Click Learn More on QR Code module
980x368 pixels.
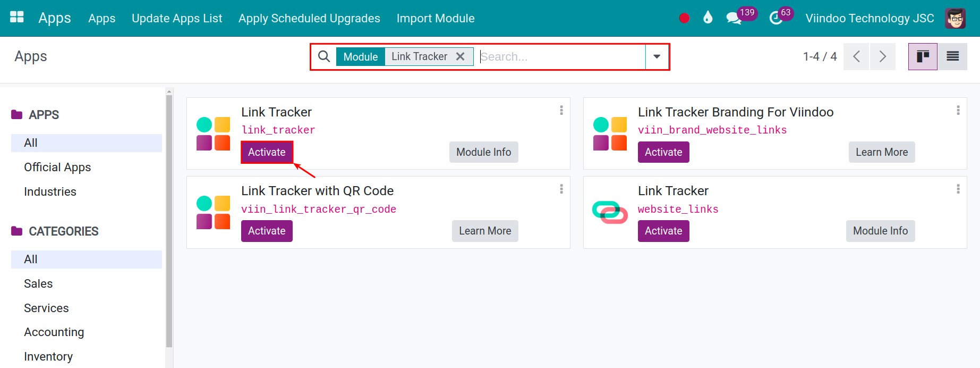[x=485, y=231]
